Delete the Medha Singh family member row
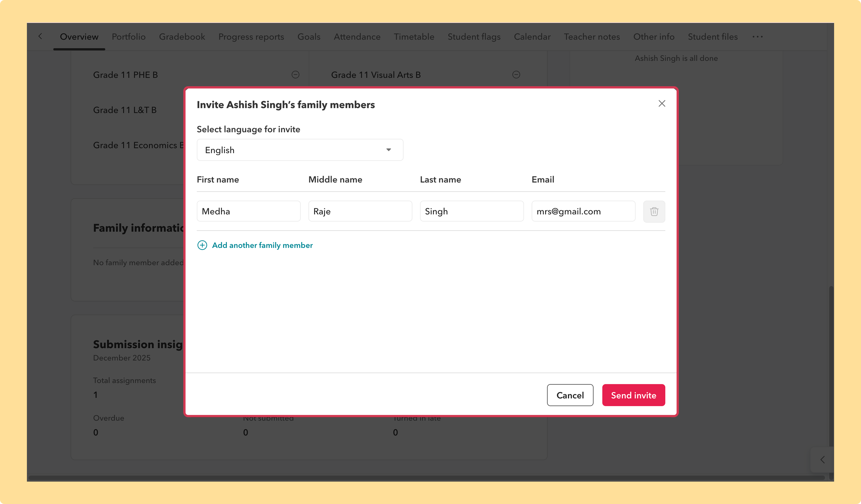Image resolution: width=861 pixels, height=504 pixels. 654,212
